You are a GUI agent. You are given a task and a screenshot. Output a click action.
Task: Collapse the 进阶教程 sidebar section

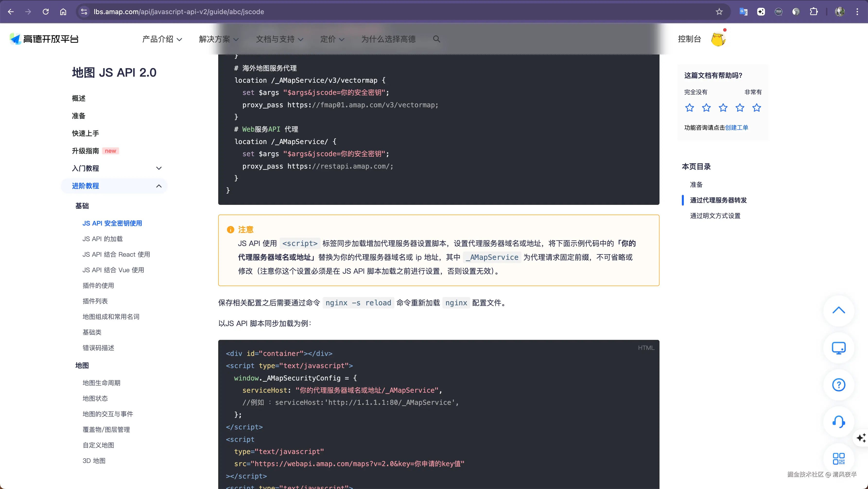coord(159,186)
